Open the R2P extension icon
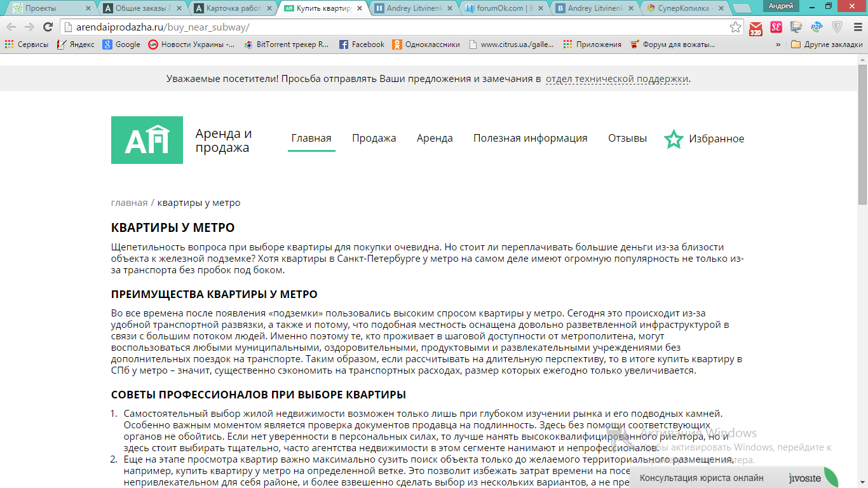 click(x=817, y=27)
